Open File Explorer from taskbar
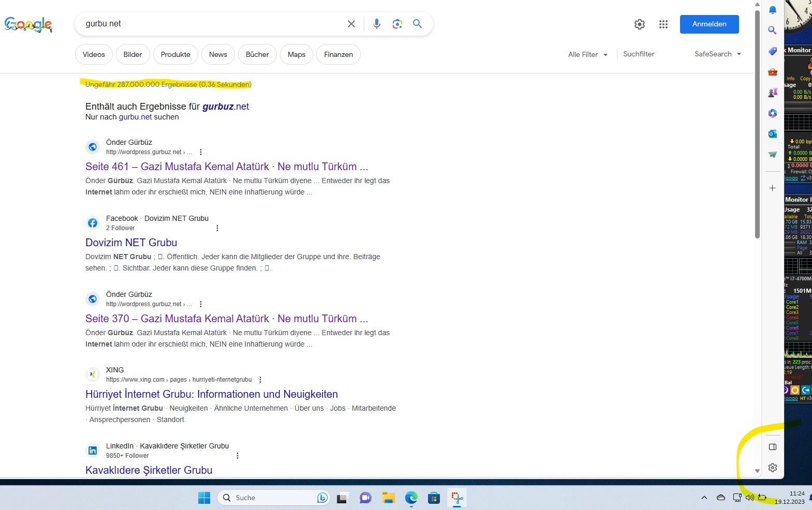 pyautogui.click(x=389, y=498)
